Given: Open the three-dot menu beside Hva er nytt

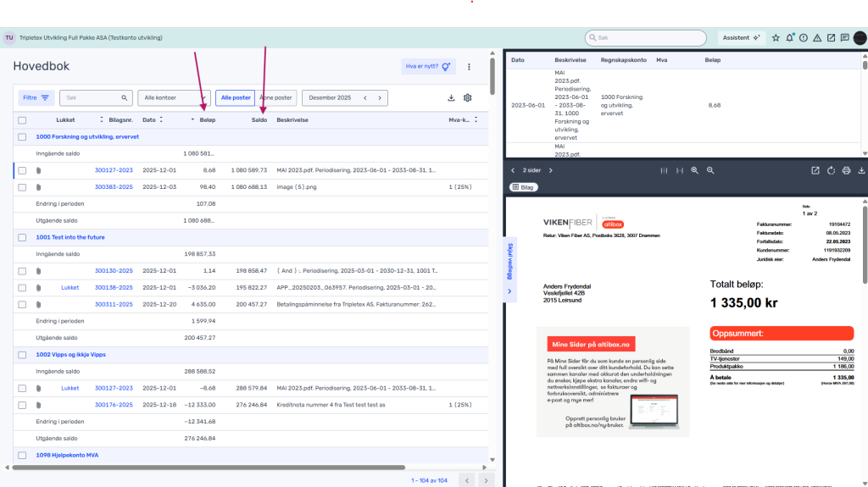Looking at the screenshot, I should [x=469, y=67].
